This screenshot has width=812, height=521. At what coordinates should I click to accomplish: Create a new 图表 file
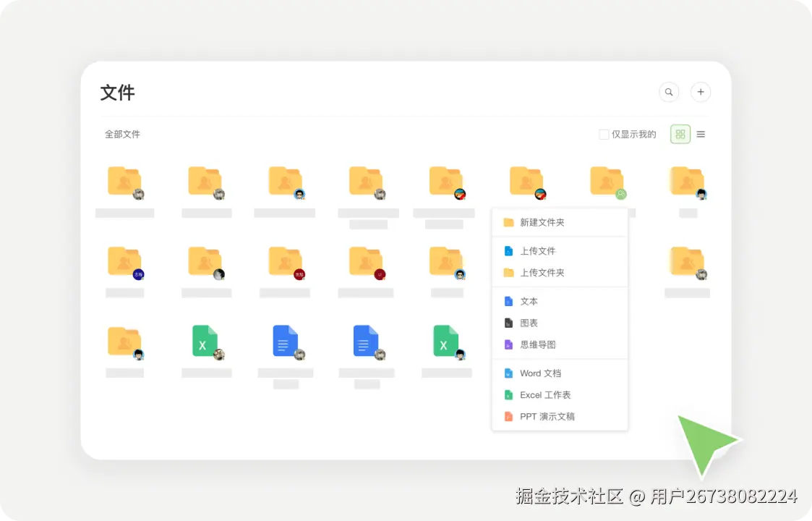[560, 323]
